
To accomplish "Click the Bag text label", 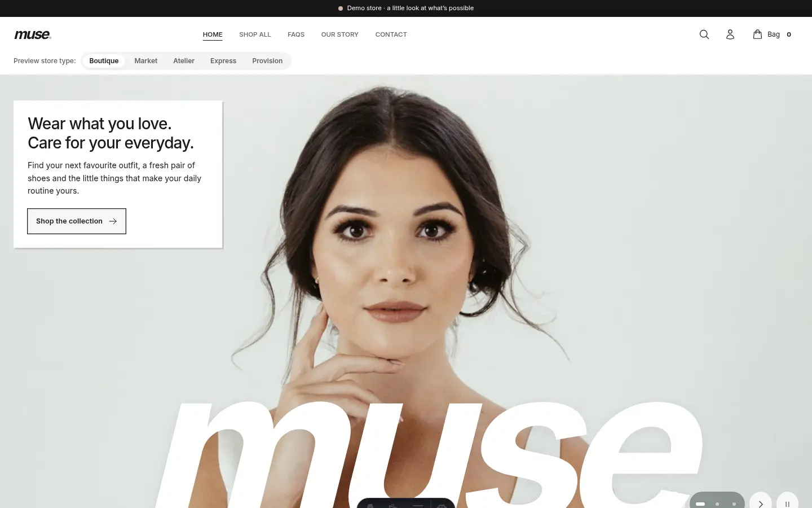I will [x=774, y=34].
